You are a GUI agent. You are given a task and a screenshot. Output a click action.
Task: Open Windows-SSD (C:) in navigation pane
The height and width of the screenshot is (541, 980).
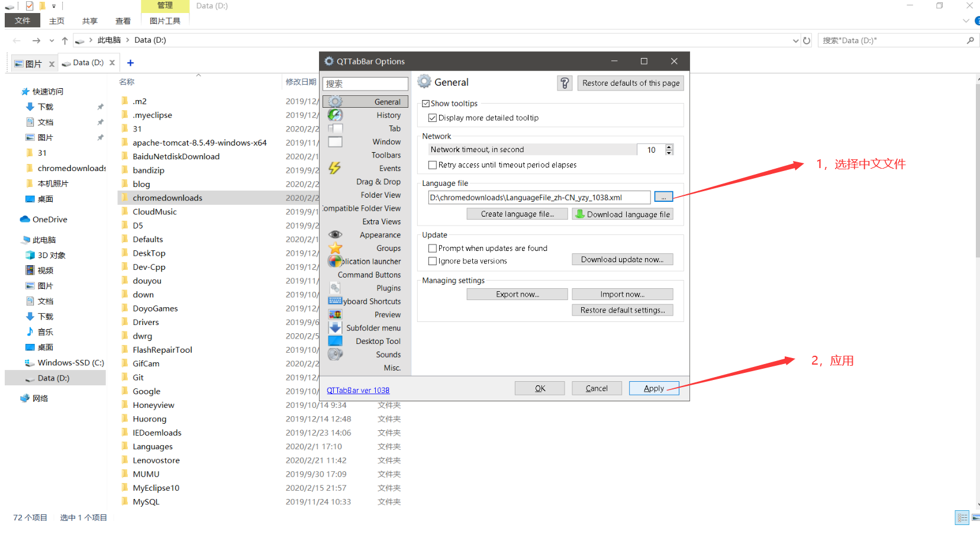click(x=65, y=363)
